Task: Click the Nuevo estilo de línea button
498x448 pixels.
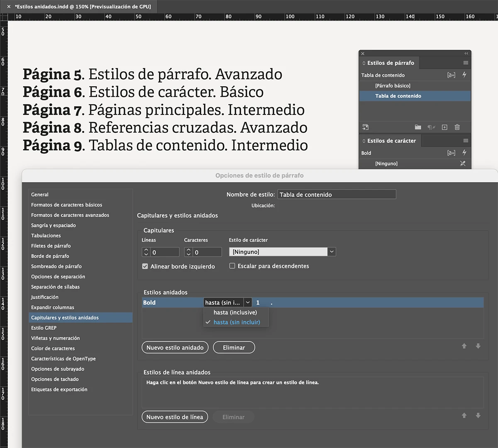Action: coord(174,417)
